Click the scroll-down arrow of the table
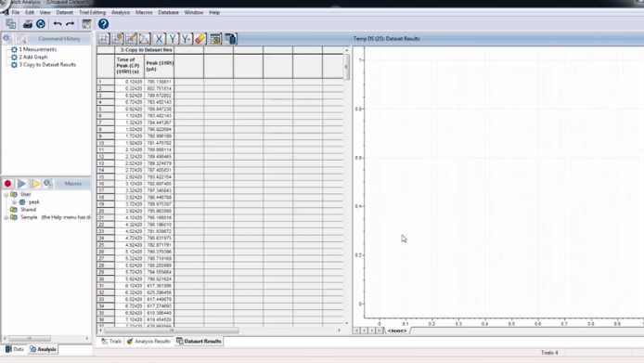 click(347, 323)
